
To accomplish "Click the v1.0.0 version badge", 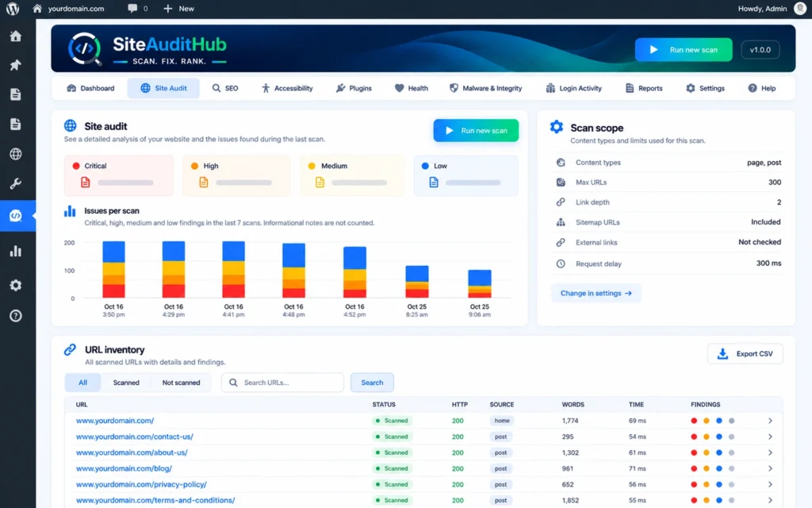I will [760, 50].
